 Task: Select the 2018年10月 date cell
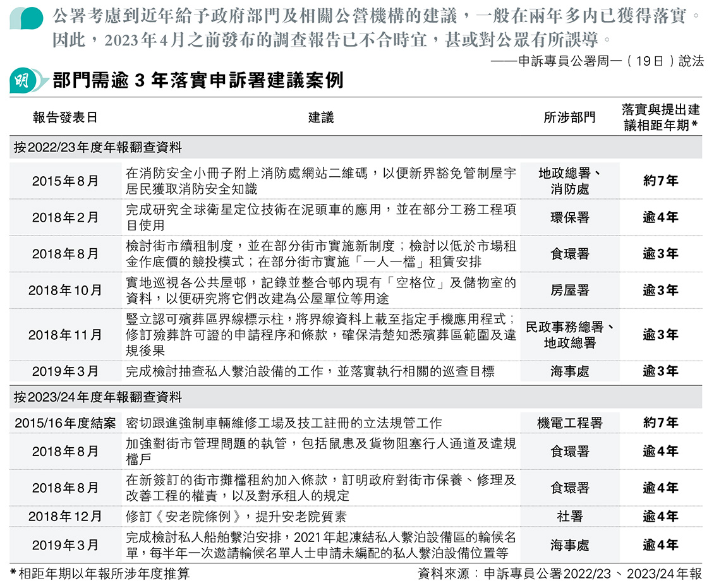pyautogui.click(x=65, y=291)
